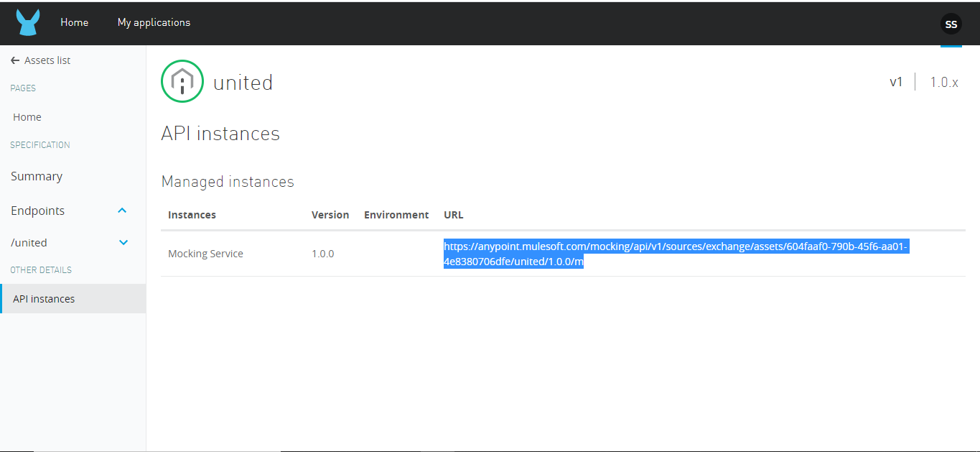
Task: Select the /united endpoint entry
Action: click(x=29, y=243)
